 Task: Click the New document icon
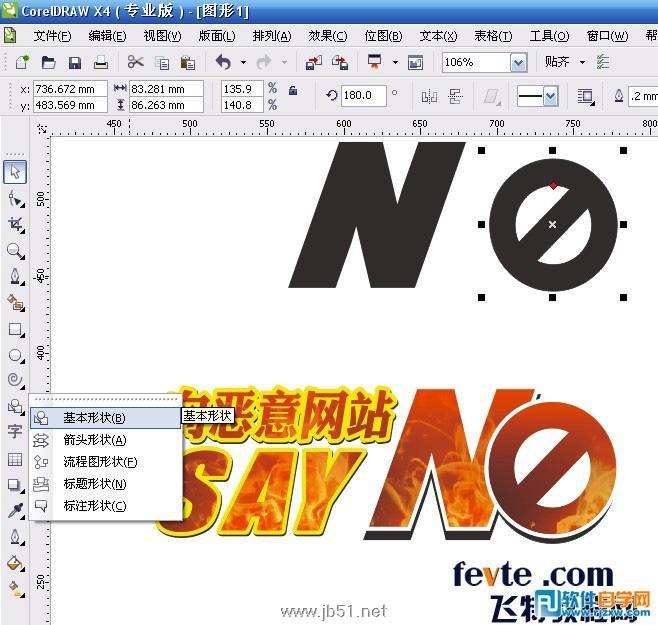[x=22, y=63]
